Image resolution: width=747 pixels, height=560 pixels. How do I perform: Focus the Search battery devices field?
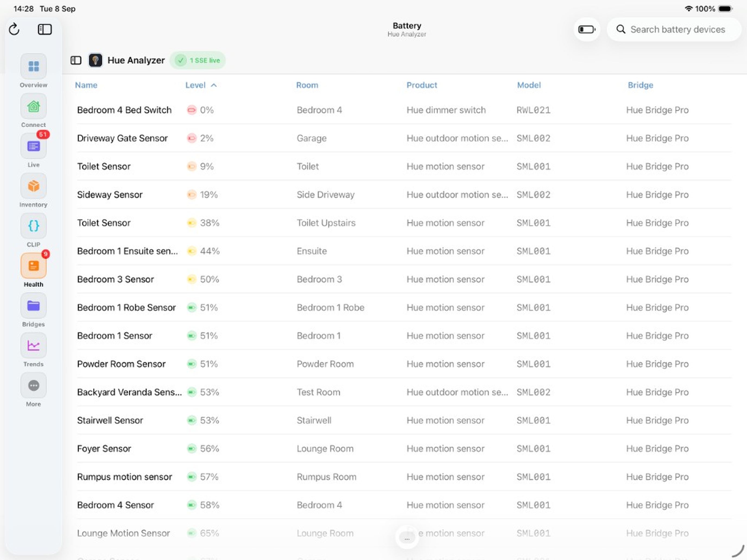(x=674, y=29)
